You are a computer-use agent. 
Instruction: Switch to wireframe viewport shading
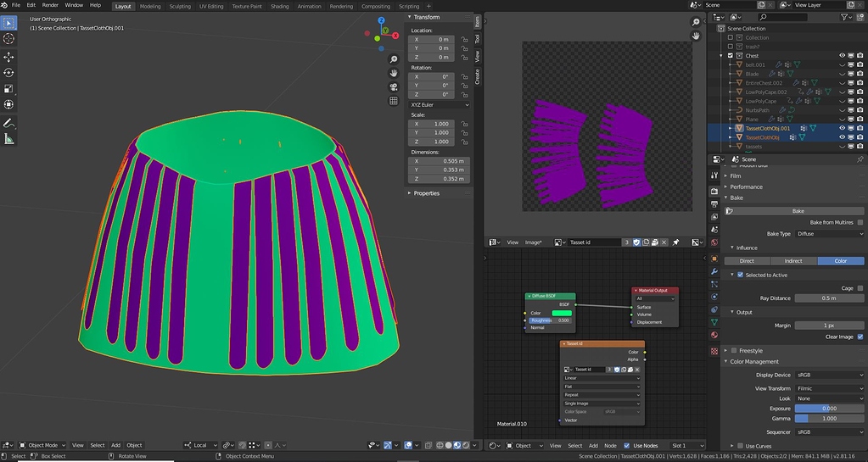click(440, 445)
